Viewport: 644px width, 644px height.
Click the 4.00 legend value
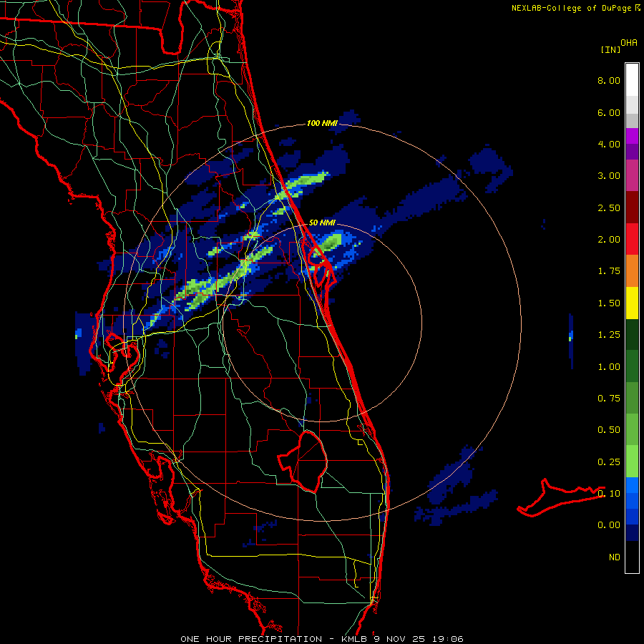[609, 144]
